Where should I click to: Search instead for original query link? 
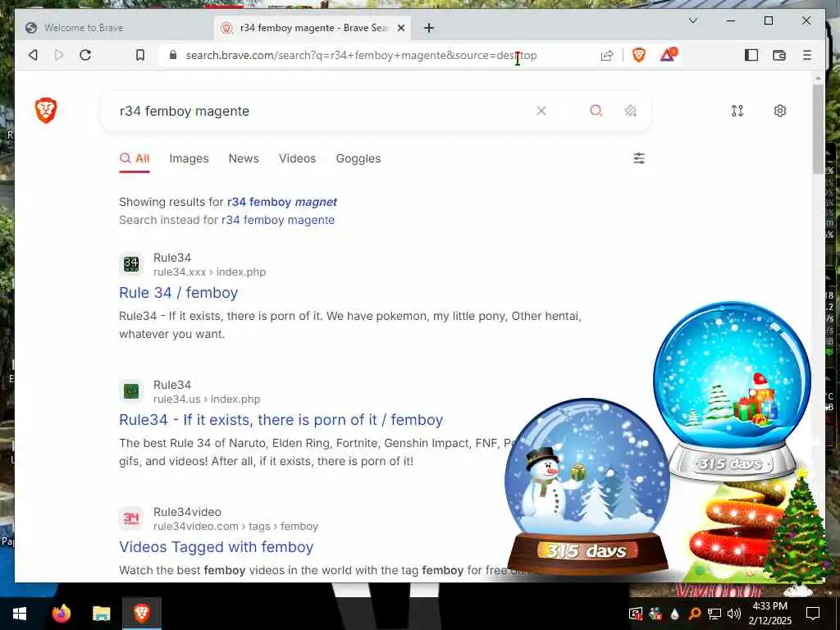pyautogui.click(x=277, y=220)
